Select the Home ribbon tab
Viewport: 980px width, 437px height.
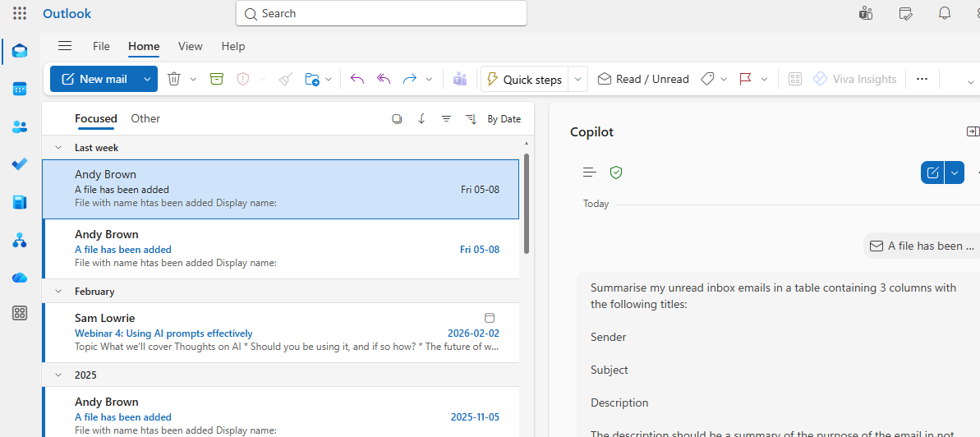144,46
